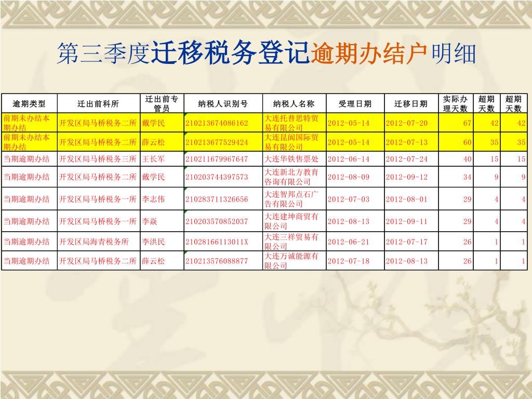This screenshot has height=399, width=532.
Task: Select company 大连昆阆国际贸易有限公司
Action: point(291,142)
